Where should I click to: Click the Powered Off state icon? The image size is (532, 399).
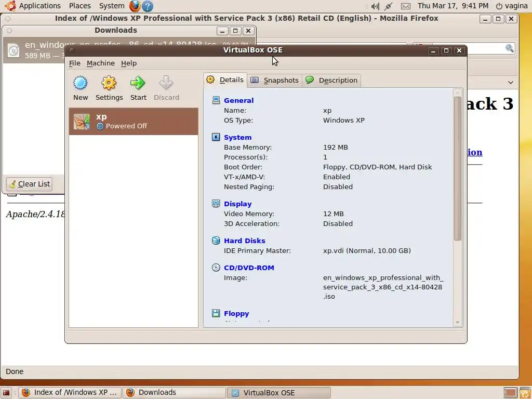pyautogui.click(x=100, y=126)
